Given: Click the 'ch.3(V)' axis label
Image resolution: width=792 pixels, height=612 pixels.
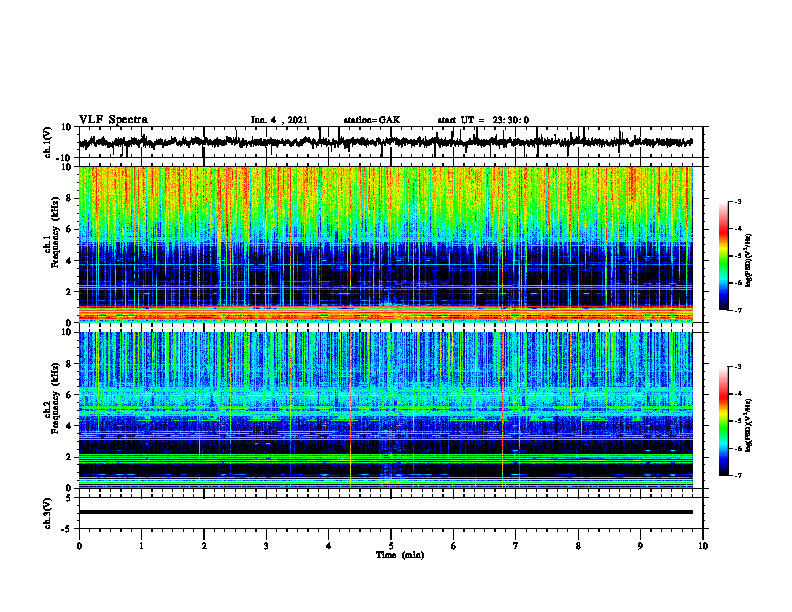Looking at the screenshot, I should pos(47,513).
